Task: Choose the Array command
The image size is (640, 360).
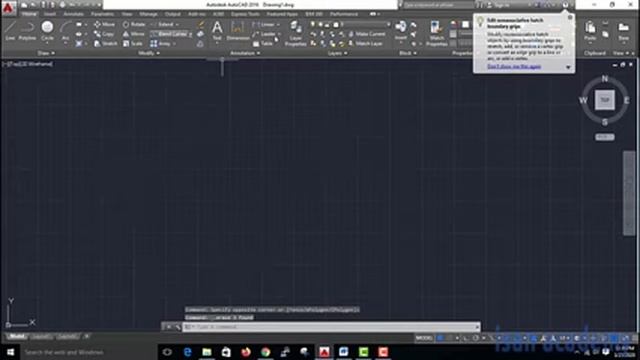Action: click(x=160, y=43)
